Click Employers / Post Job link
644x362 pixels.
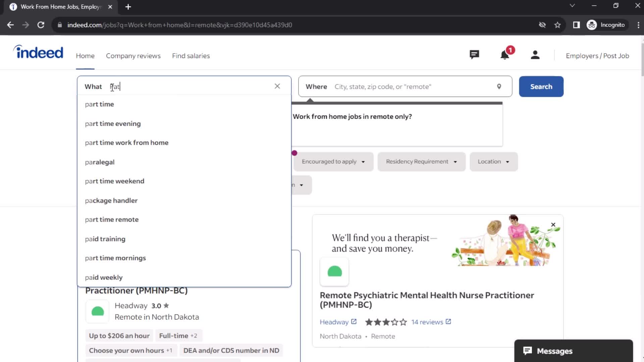click(597, 55)
